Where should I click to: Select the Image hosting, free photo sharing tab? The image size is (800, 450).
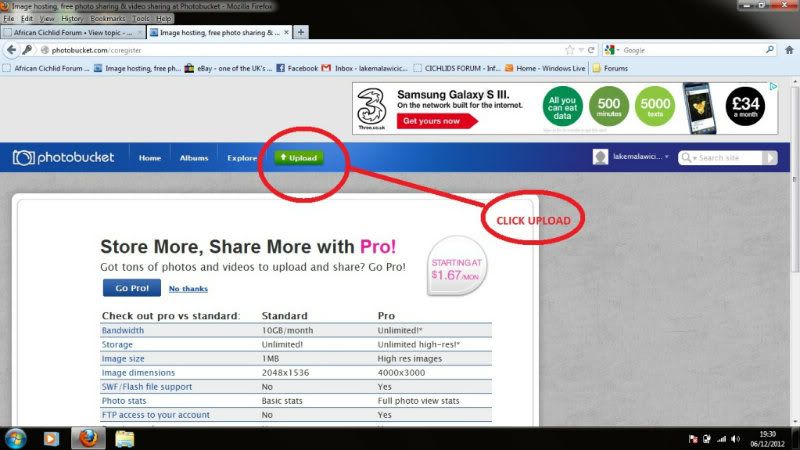pyautogui.click(x=219, y=32)
